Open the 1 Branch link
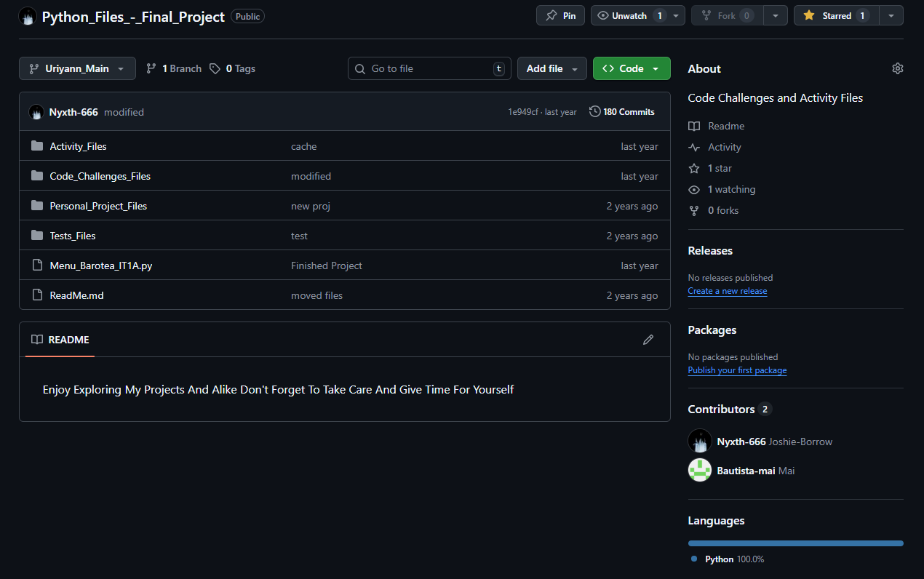 tap(174, 68)
